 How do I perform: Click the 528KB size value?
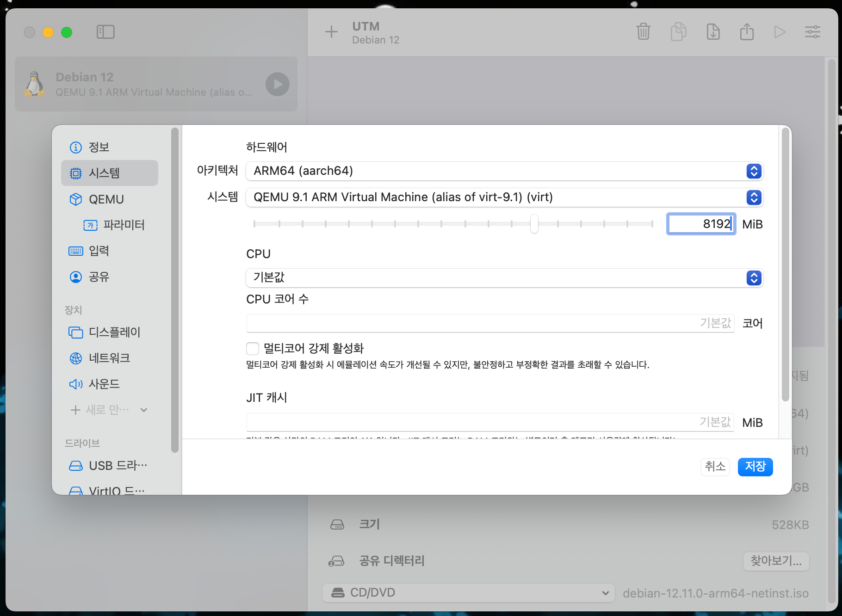coord(790,525)
